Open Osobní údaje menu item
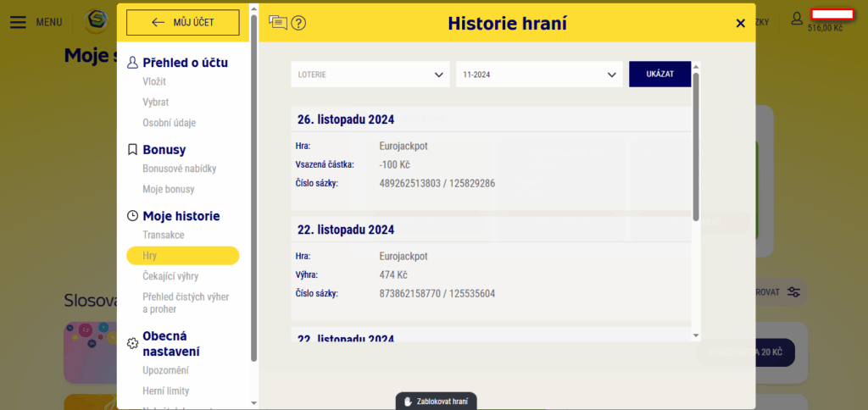Viewport: 868px width, 410px height. click(170, 123)
